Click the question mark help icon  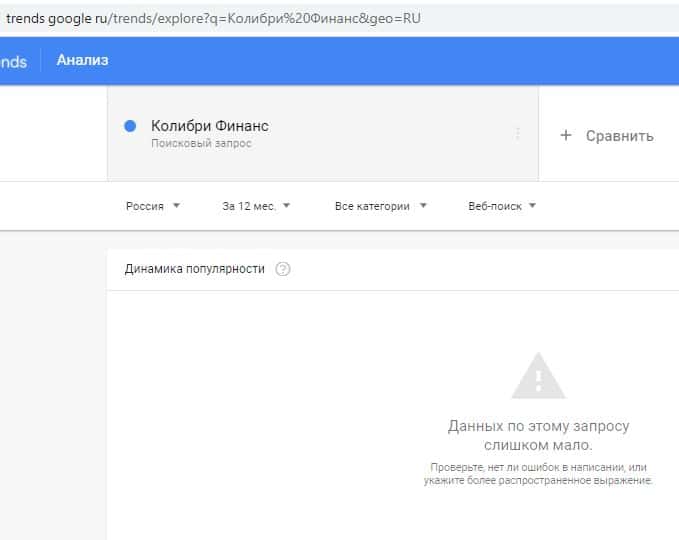(x=282, y=269)
